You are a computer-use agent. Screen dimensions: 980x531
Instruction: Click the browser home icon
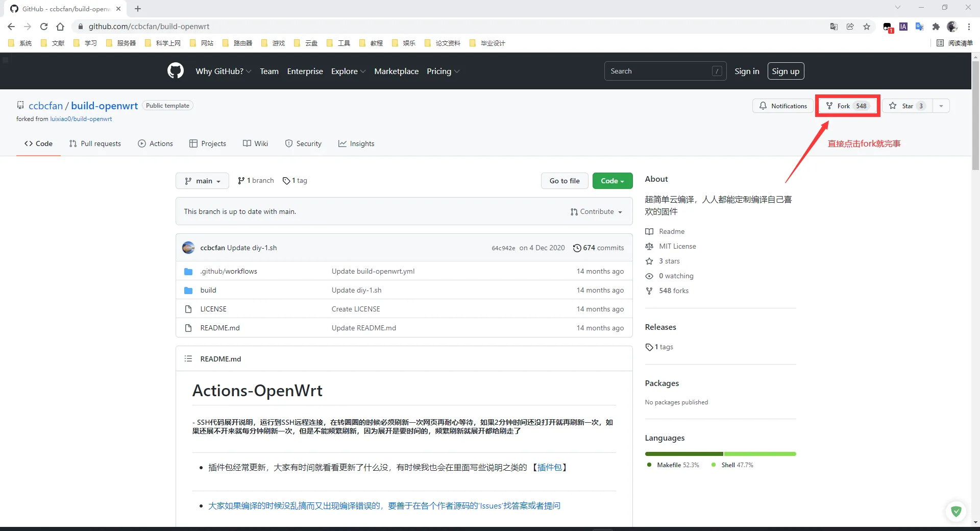coord(60,27)
